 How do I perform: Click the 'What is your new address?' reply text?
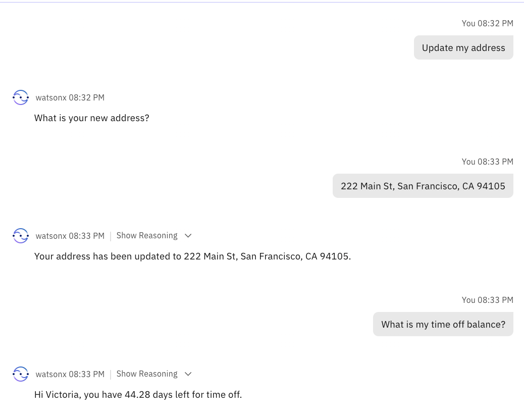[x=91, y=118]
